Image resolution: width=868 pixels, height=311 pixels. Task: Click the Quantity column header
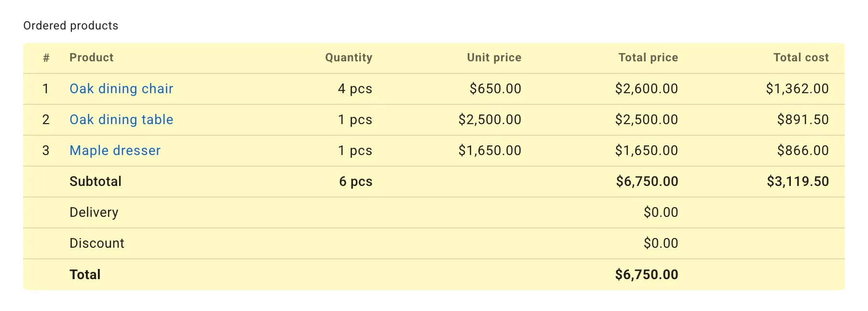click(349, 57)
